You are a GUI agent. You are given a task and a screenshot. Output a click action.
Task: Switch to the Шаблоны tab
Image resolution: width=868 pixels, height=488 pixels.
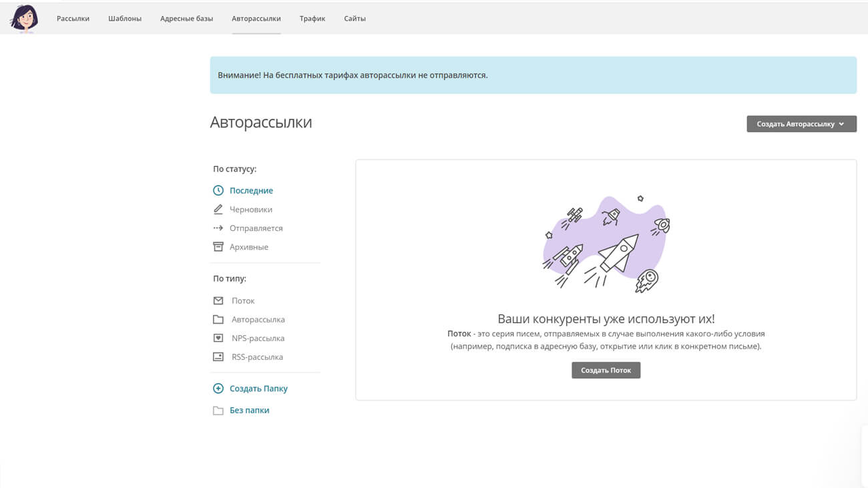125,19
